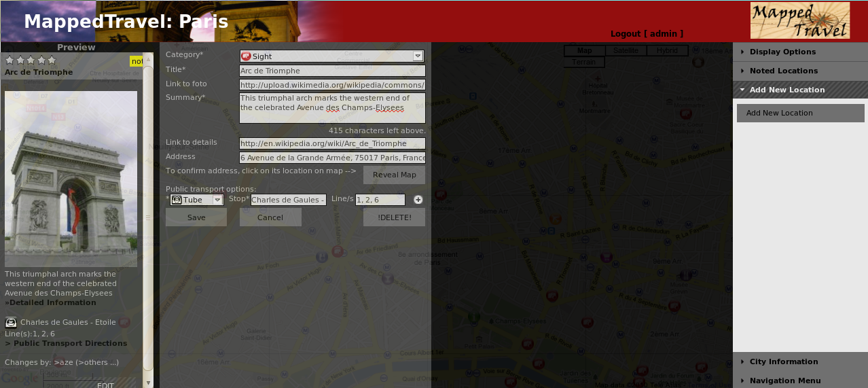
Task: Switch map view to Terrain
Action: 584,62
